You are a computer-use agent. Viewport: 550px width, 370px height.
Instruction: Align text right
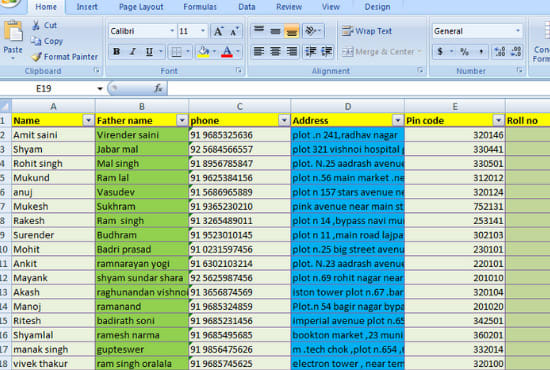(292, 52)
